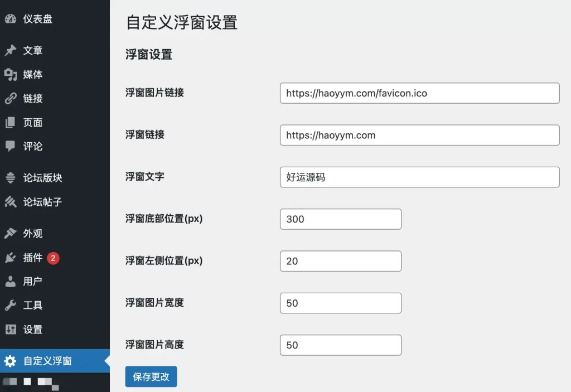Click the pushpin icon beside 文章
The image size is (571, 392).
(x=11, y=51)
